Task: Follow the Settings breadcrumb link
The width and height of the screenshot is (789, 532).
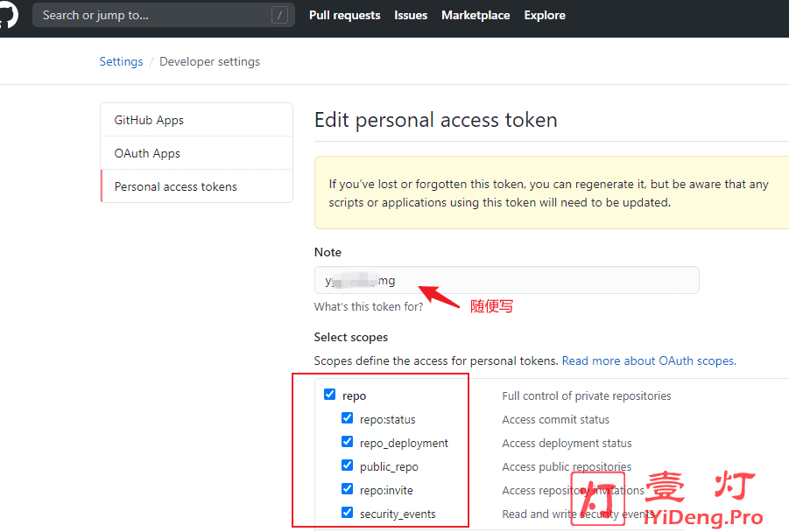Action: coord(121,61)
